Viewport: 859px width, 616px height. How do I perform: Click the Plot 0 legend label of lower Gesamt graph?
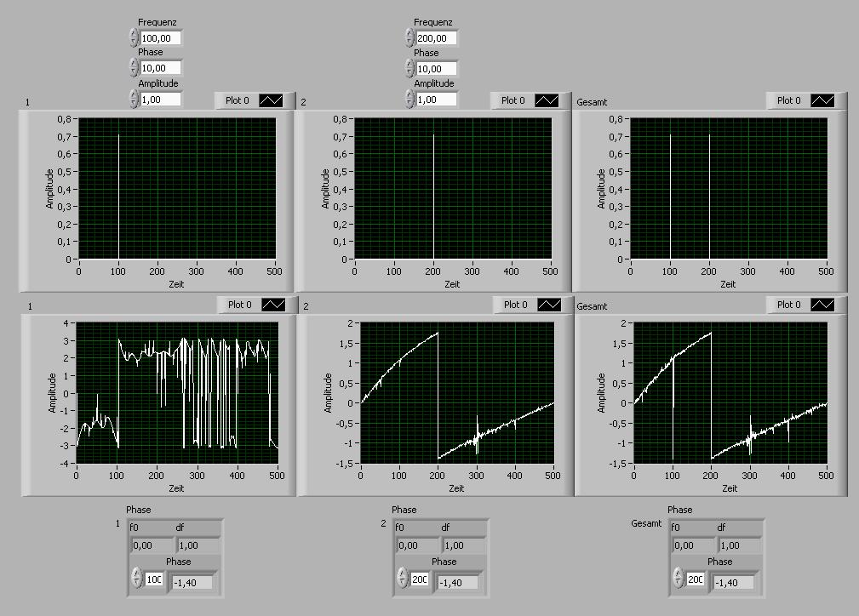(789, 305)
